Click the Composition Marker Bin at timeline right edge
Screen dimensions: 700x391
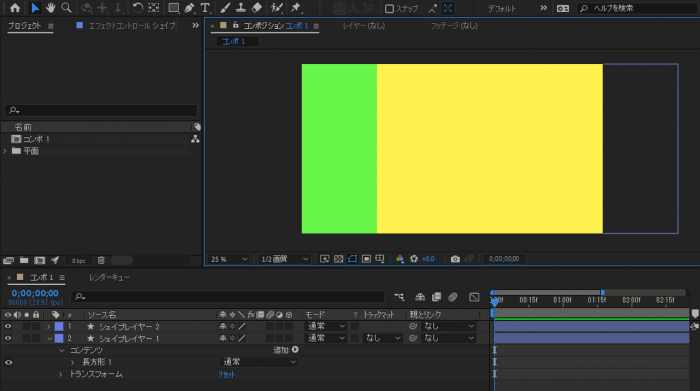(695, 314)
